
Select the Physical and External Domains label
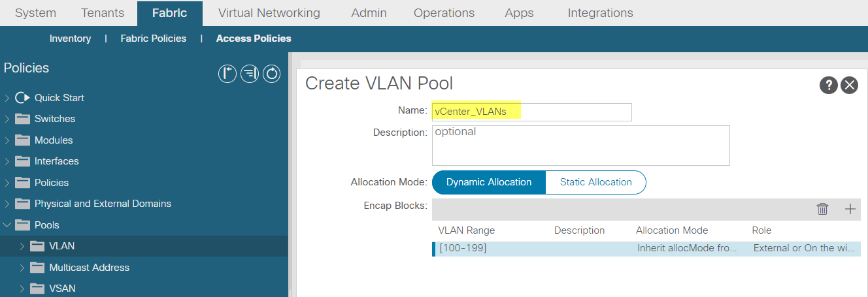click(x=103, y=204)
